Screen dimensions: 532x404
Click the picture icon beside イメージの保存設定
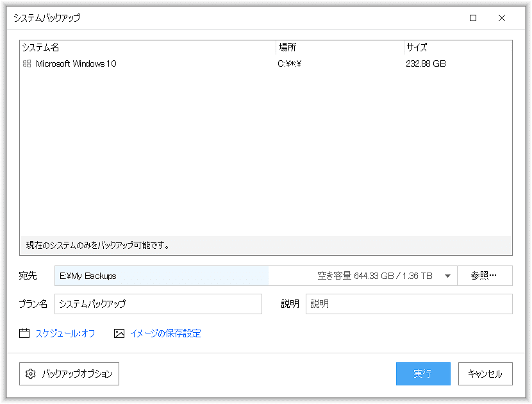tap(119, 333)
